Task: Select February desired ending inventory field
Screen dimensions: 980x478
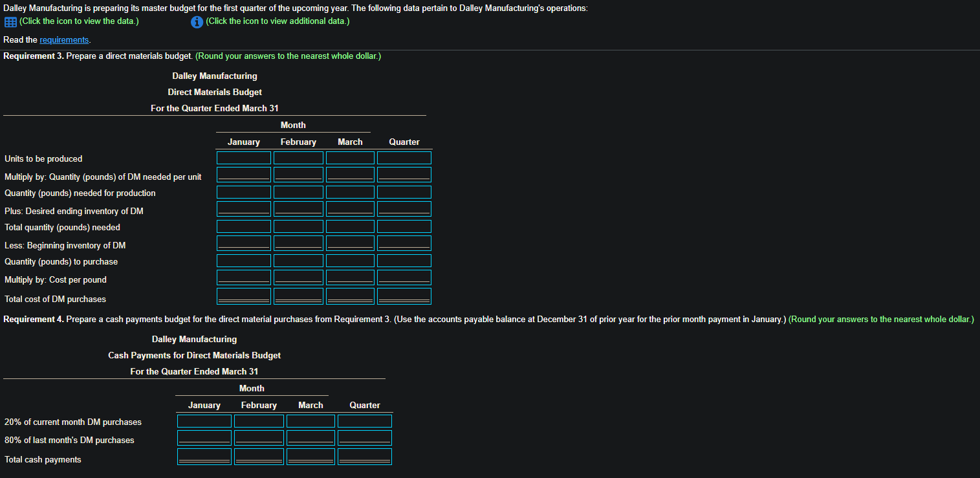Action: coord(298,209)
